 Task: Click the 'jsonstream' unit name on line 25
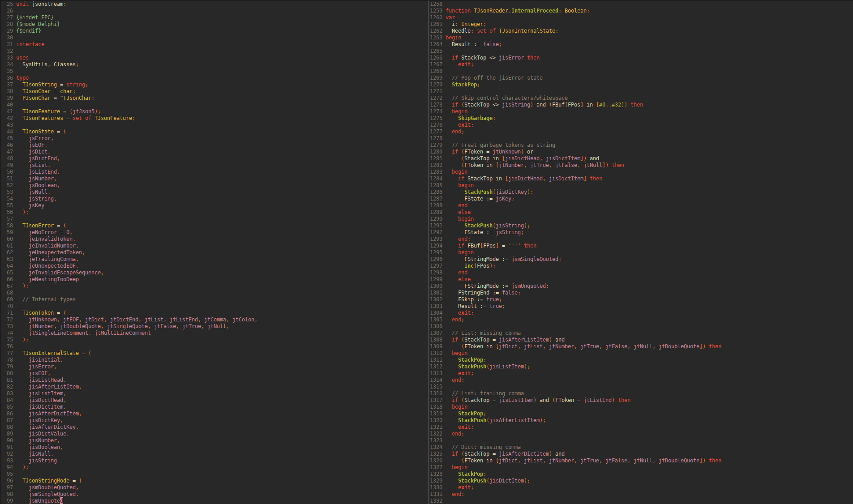(x=48, y=4)
